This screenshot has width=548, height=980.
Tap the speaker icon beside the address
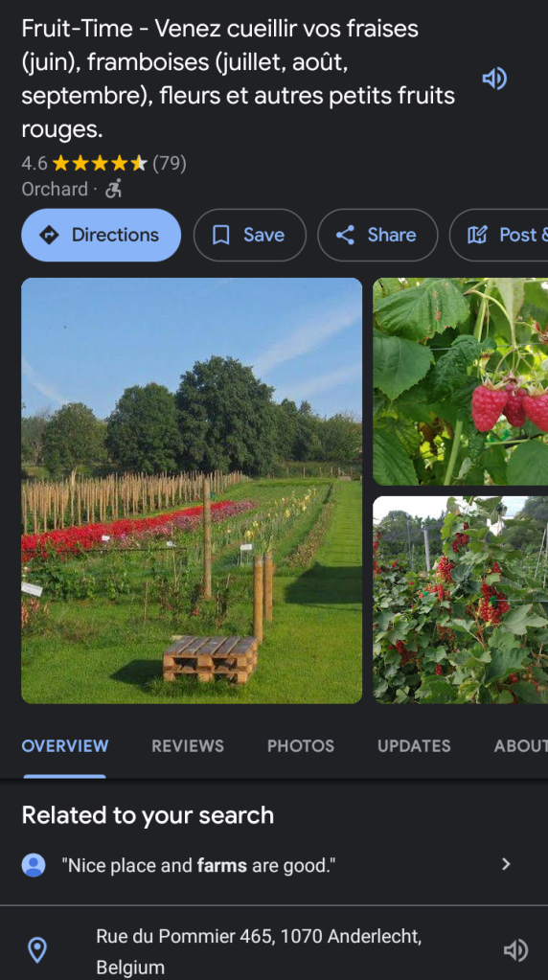(515, 950)
